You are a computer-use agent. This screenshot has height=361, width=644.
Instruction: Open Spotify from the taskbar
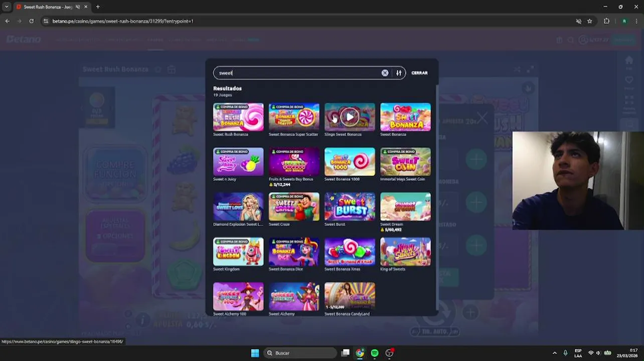375,353
